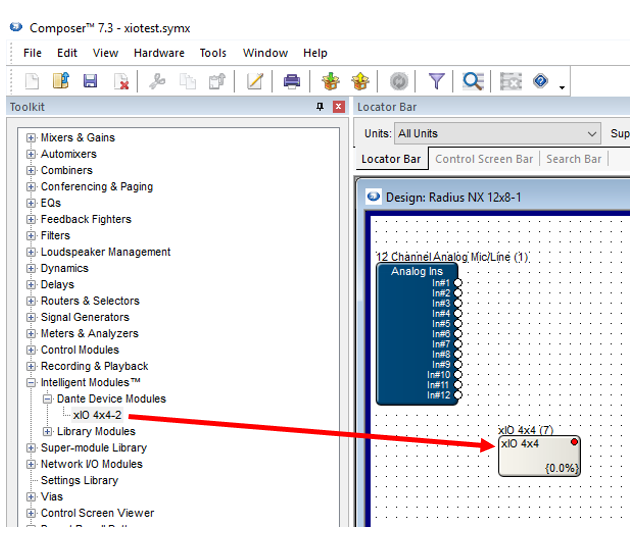Click the greyed grid delete toolbar icon
The image size is (639, 536).
pyautogui.click(x=511, y=81)
